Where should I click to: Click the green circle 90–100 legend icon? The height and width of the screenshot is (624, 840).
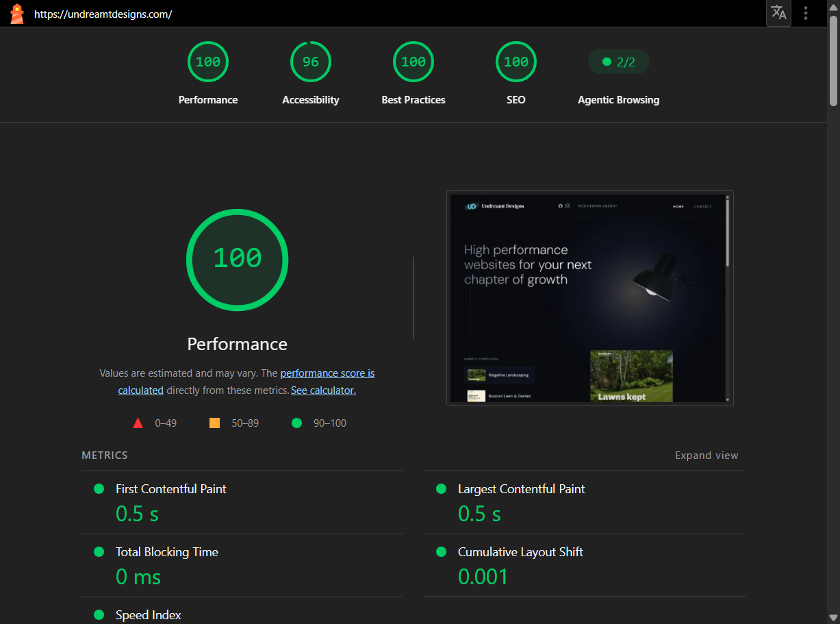click(296, 423)
